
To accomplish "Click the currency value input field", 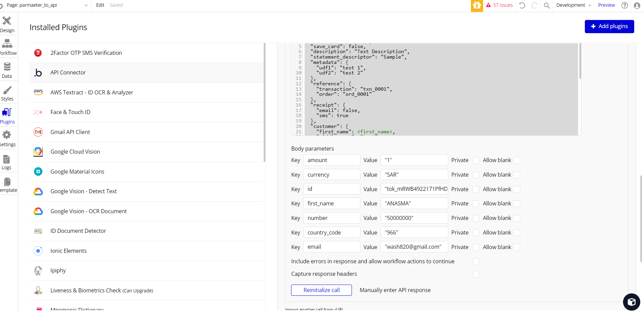I will (x=414, y=175).
